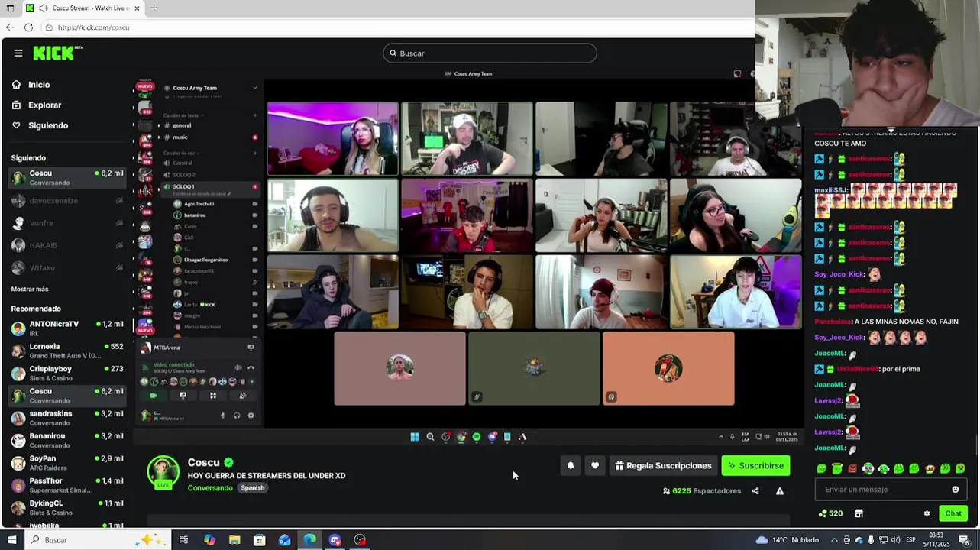Select the Coscu Stream browser tab
980x550 pixels.
[82, 8]
